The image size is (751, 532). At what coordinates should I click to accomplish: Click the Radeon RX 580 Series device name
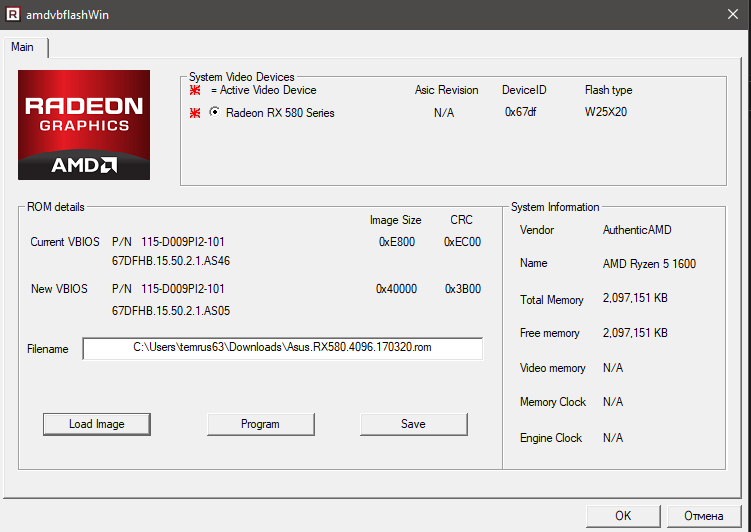pyautogui.click(x=280, y=113)
